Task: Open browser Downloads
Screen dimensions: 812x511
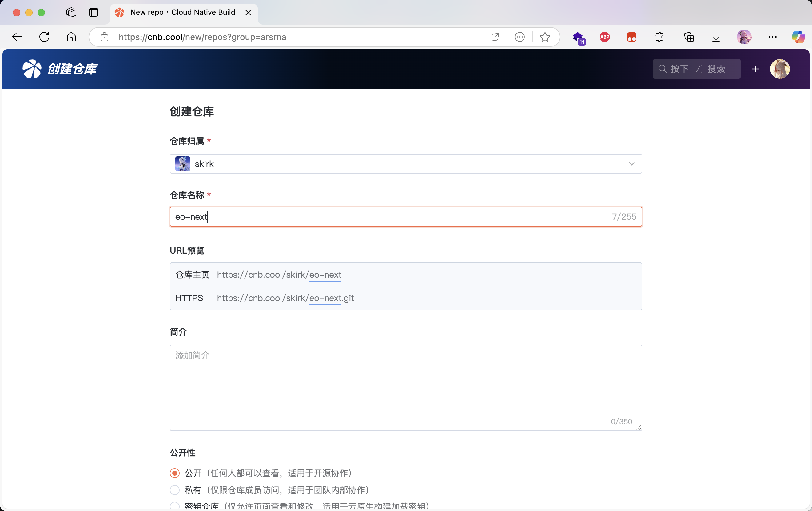Action: pyautogui.click(x=716, y=37)
